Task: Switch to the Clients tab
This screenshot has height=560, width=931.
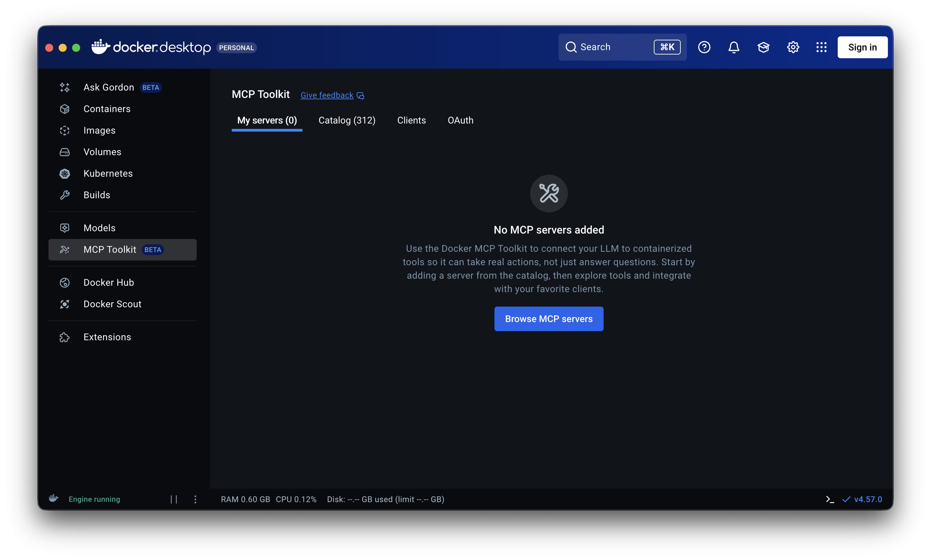Action: [x=411, y=120]
